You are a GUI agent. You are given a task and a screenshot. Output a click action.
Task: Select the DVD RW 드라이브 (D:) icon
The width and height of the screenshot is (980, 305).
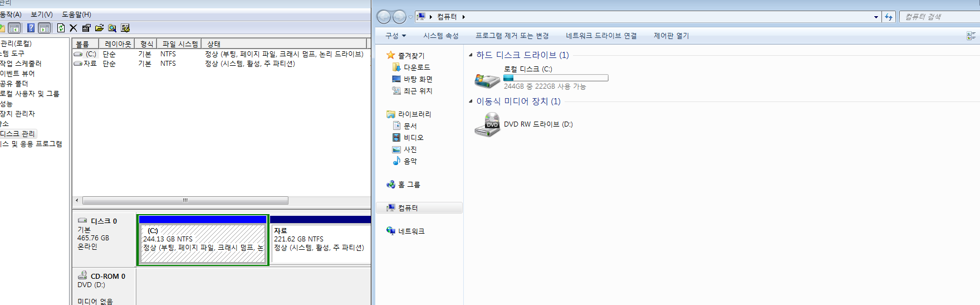488,124
